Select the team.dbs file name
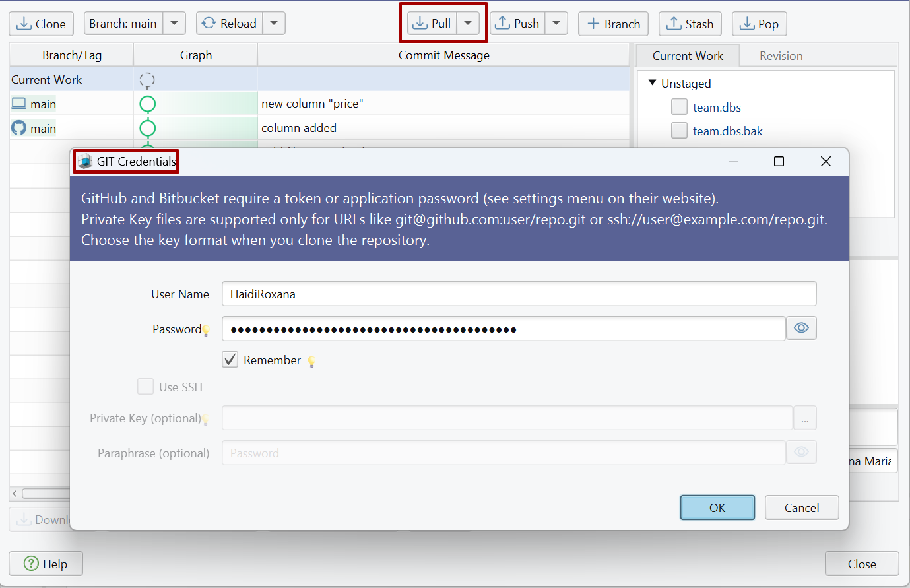 click(x=717, y=108)
